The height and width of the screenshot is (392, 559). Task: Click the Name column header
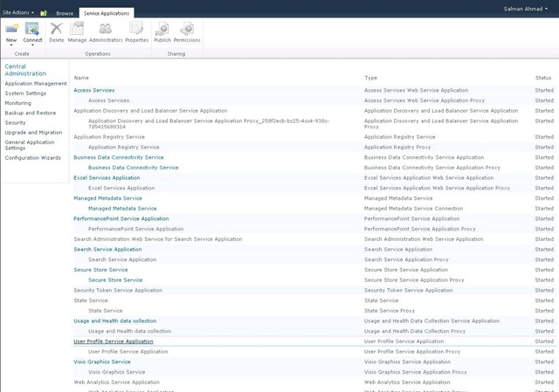(x=81, y=78)
